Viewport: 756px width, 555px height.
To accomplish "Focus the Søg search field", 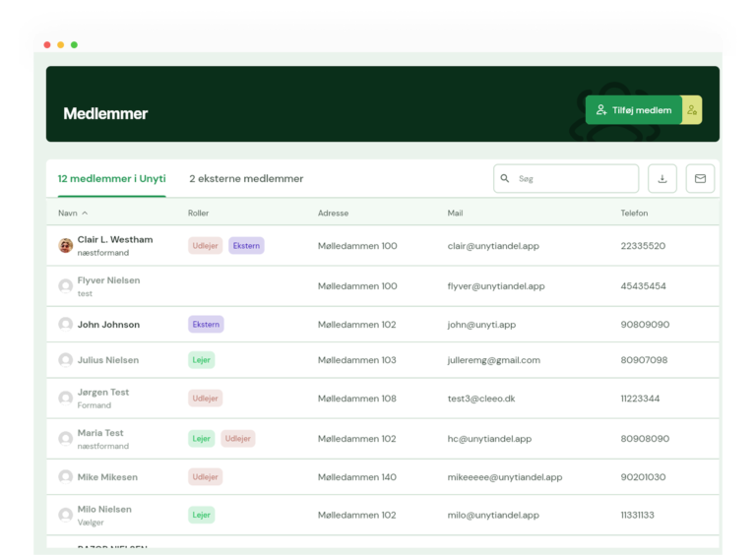I will point(566,179).
